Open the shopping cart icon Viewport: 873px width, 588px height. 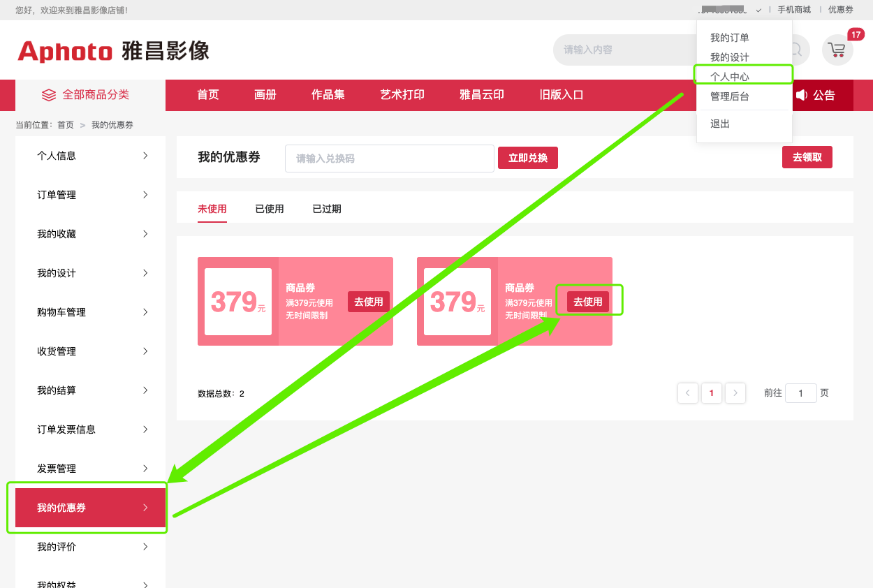[x=837, y=50]
